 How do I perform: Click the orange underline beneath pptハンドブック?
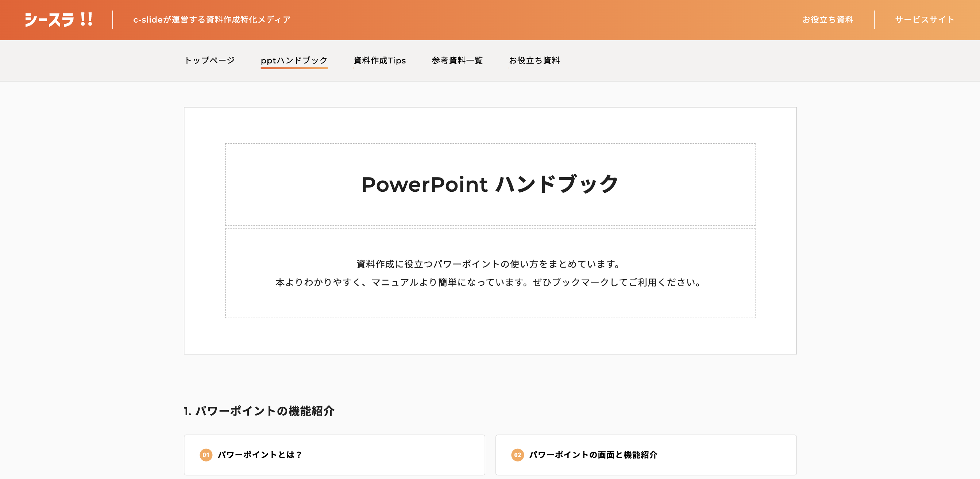pos(294,68)
